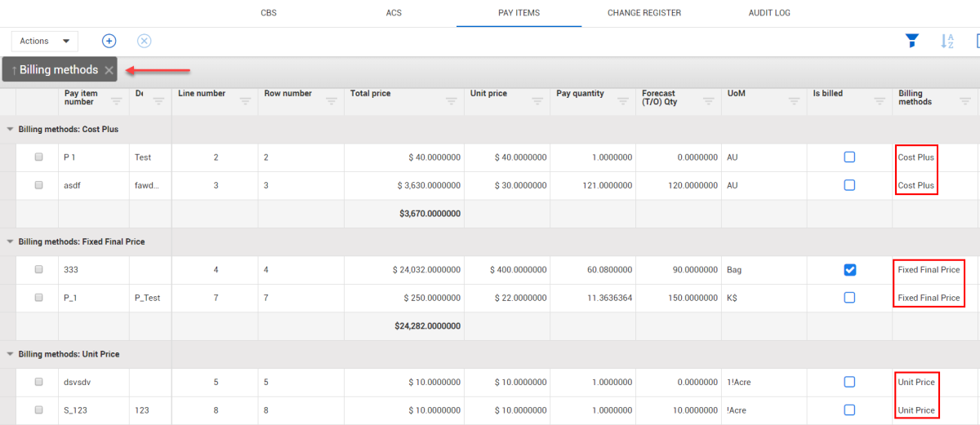Remove the Billing methods grouping chip
Image resolution: width=980 pixels, height=425 pixels.
[x=109, y=70]
